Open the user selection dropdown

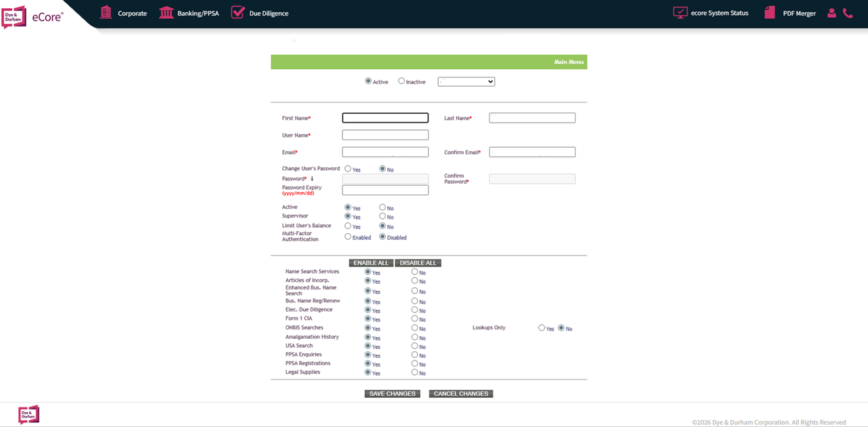pyautogui.click(x=467, y=81)
